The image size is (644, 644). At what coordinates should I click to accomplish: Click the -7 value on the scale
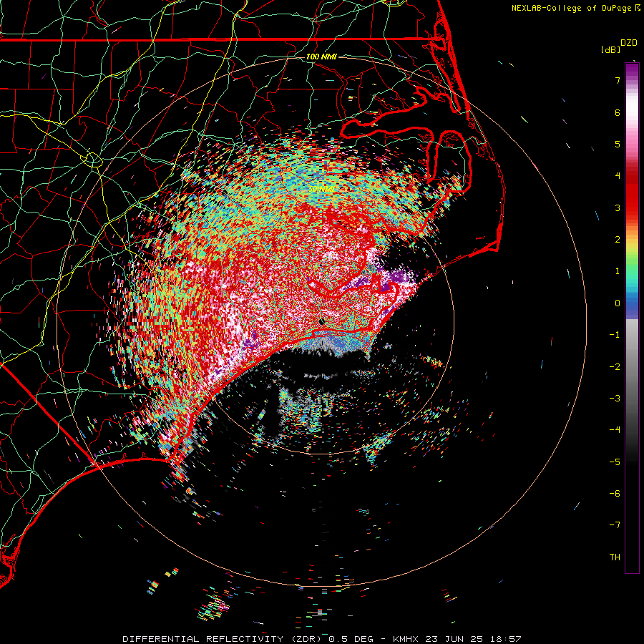coord(615,525)
